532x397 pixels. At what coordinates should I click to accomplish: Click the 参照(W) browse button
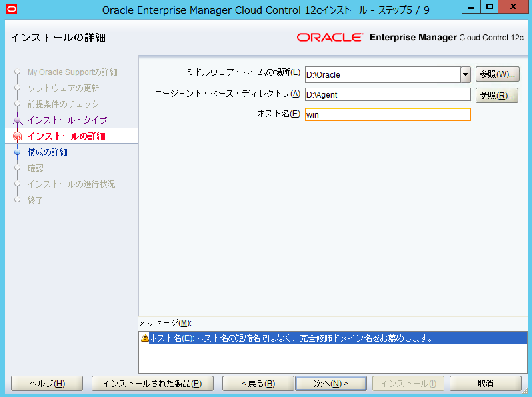coord(497,74)
